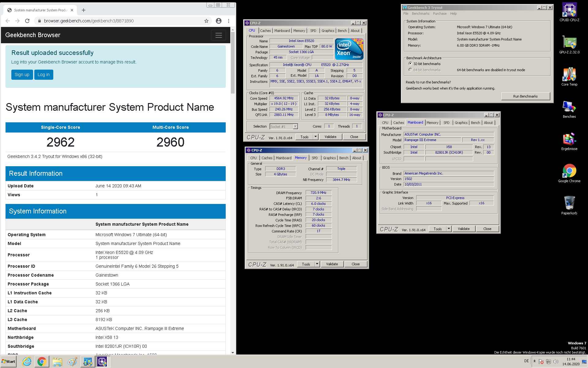Image resolution: width=588 pixels, height=368 pixels.
Task: Open Bench tab in top CPU-Z window
Action: [x=342, y=31]
